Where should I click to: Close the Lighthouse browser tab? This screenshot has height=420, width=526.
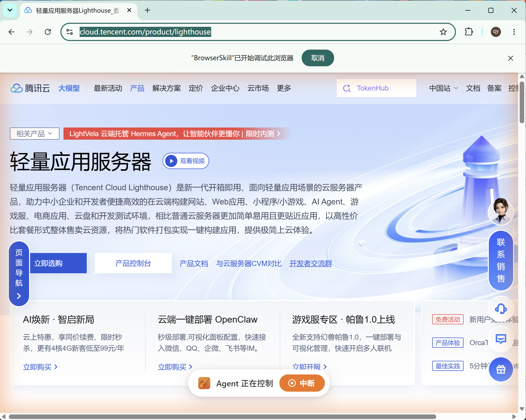pos(129,10)
